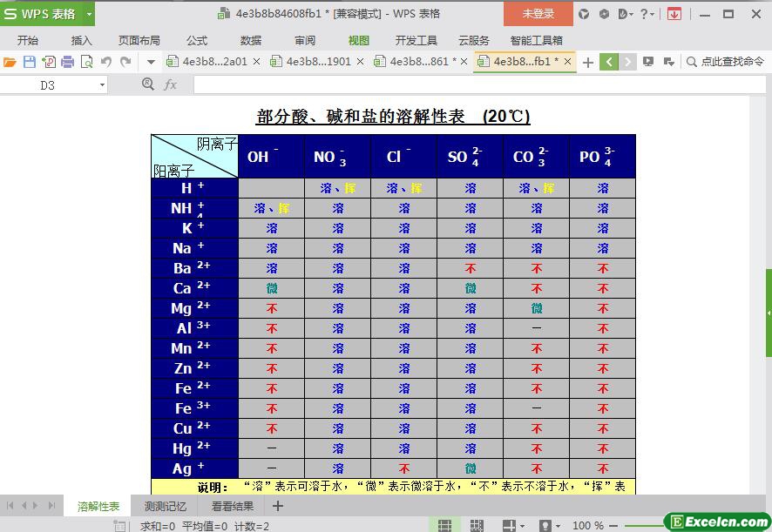
Task: Open the 云服务 ribbon tab
Action: click(x=474, y=40)
